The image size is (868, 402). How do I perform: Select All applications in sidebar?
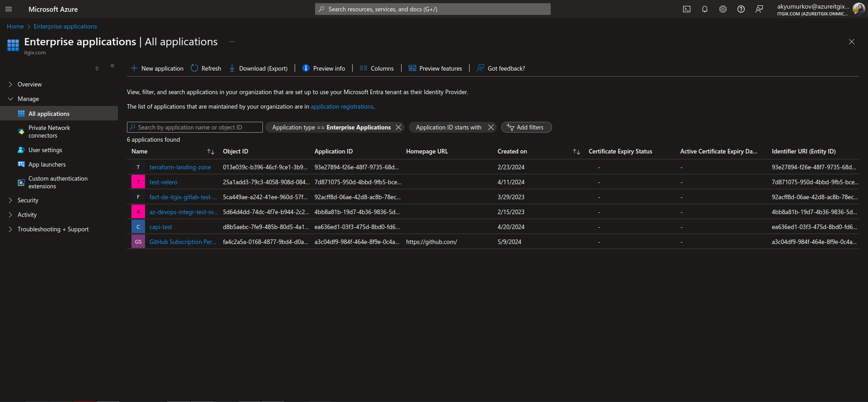[x=59, y=114]
